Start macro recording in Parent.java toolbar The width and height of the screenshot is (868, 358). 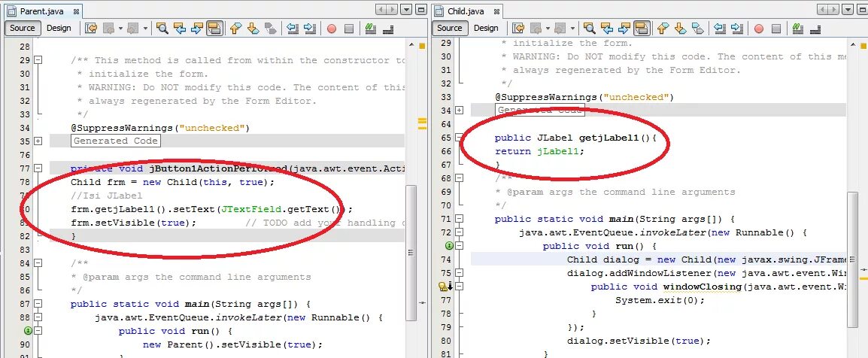[332, 29]
